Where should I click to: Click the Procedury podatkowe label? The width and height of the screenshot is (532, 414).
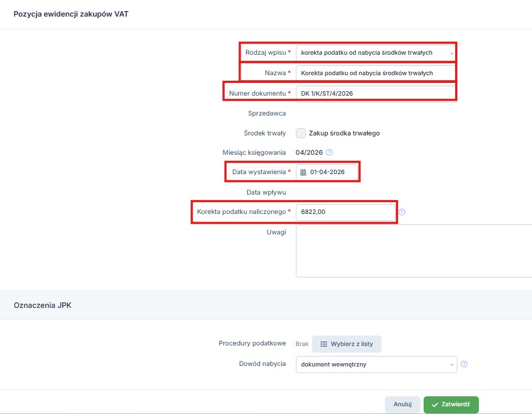(x=252, y=344)
